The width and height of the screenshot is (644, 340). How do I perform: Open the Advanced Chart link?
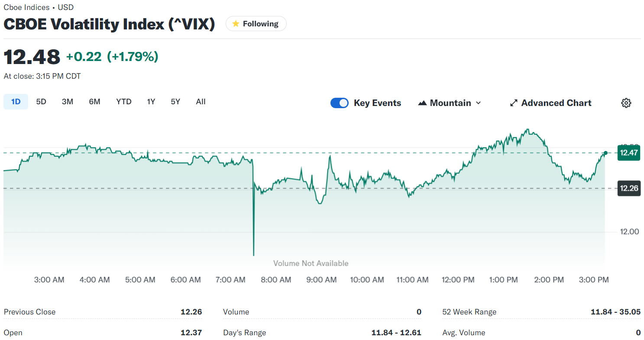click(550, 103)
